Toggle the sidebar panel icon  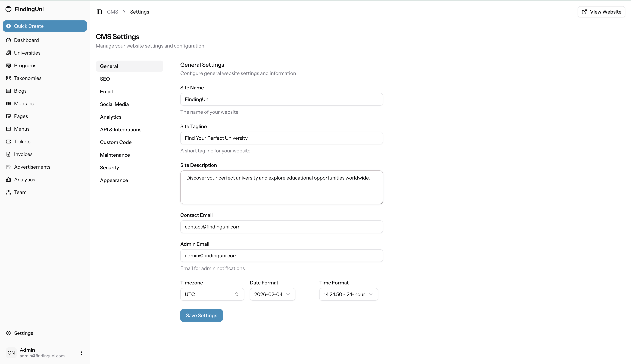(x=99, y=12)
